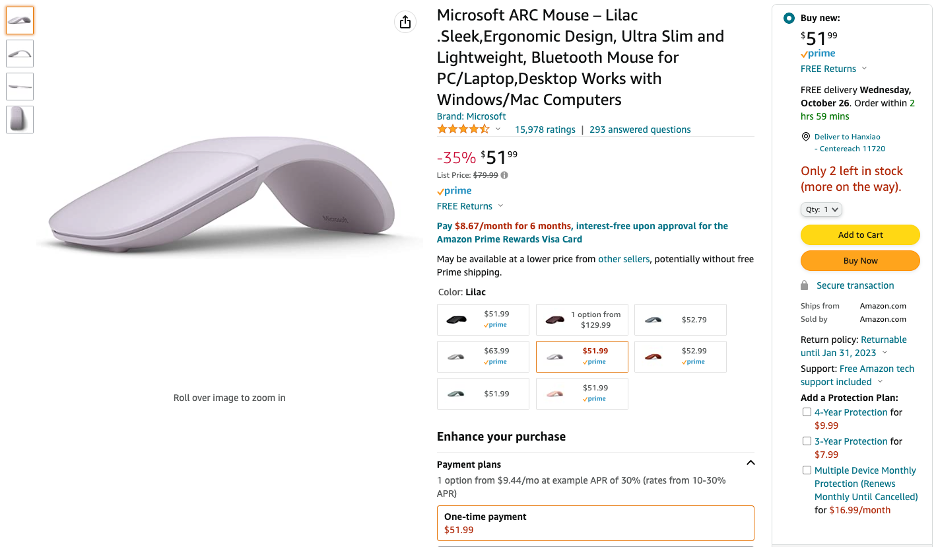Select the Buy new radio button
936x548 pixels.
(x=790, y=18)
